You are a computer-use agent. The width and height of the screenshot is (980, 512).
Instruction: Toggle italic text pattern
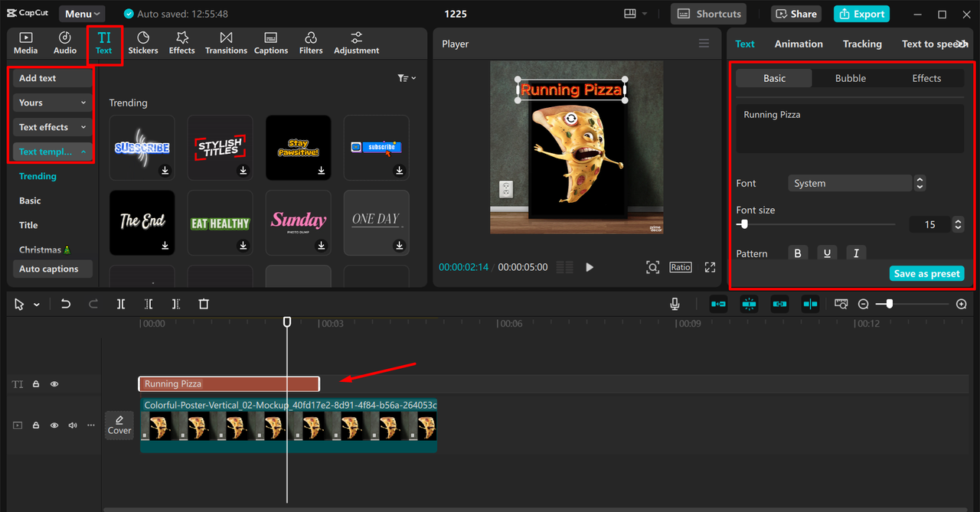856,253
